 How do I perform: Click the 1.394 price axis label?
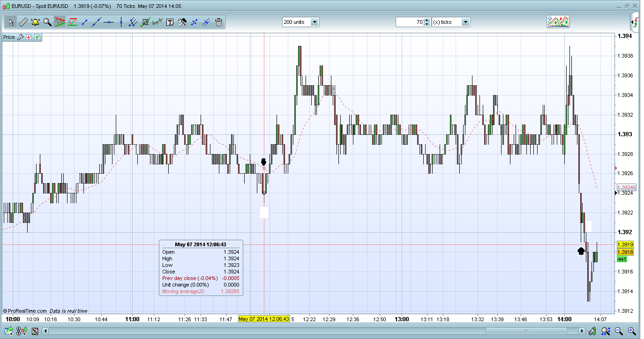[625, 36]
